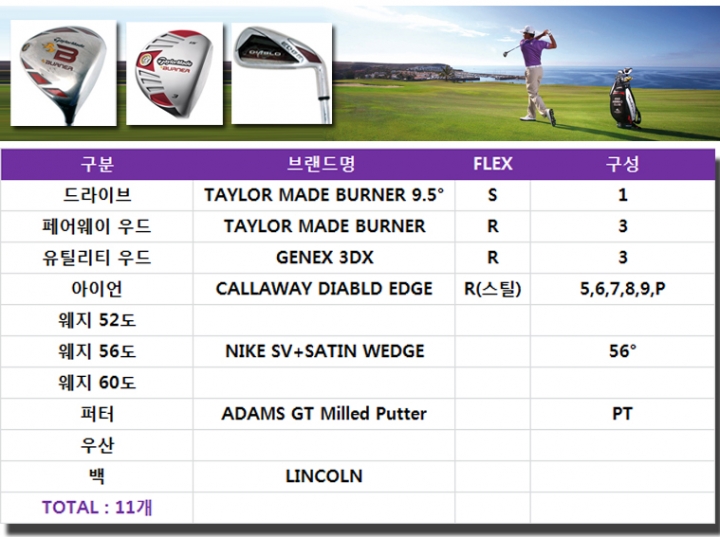Click the 구성 value 1 in 드라이브 row
Image resolution: width=720 pixels, height=537 pixels.
point(623,195)
